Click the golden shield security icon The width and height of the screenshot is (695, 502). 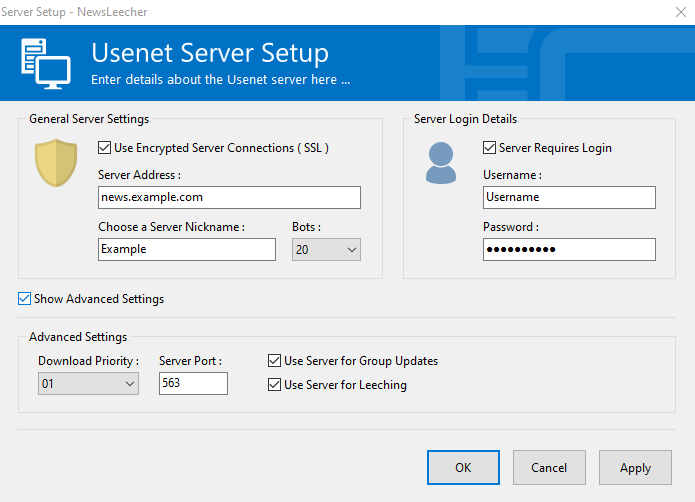56,163
